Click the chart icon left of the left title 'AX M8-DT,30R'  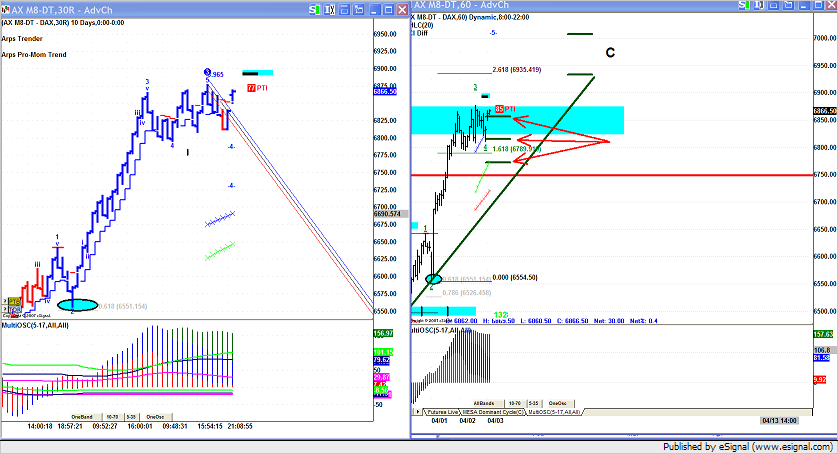[x=5, y=9]
